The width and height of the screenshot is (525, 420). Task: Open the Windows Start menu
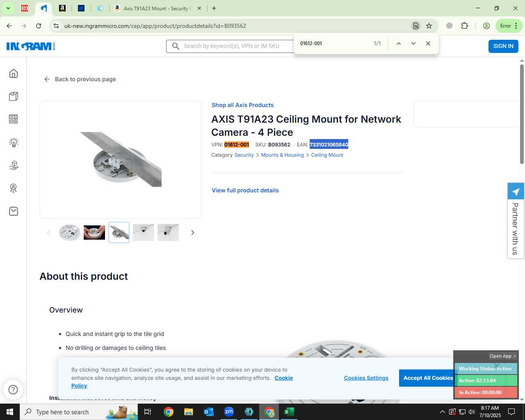[x=10, y=412]
